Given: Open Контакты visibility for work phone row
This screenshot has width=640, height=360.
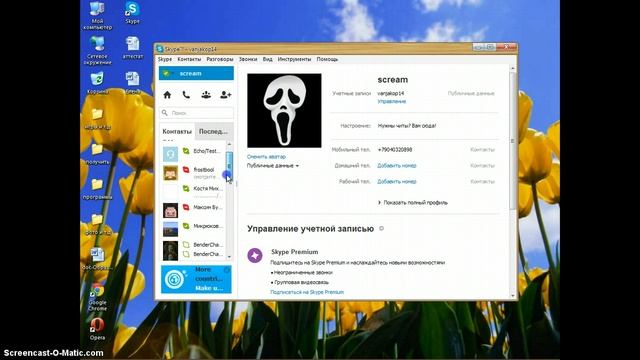Looking at the screenshot, I should tap(482, 181).
